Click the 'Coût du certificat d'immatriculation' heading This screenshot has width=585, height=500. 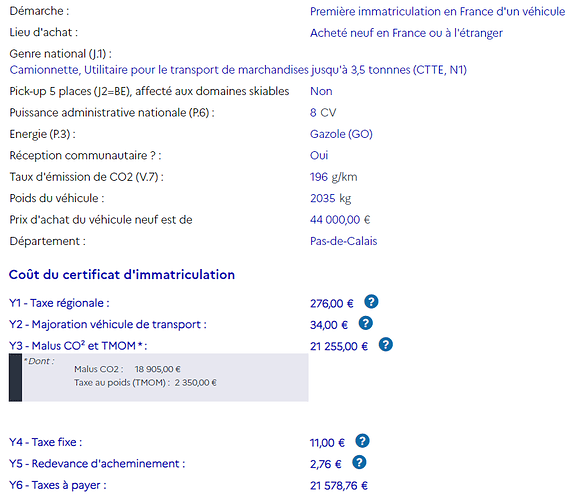tap(122, 275)
